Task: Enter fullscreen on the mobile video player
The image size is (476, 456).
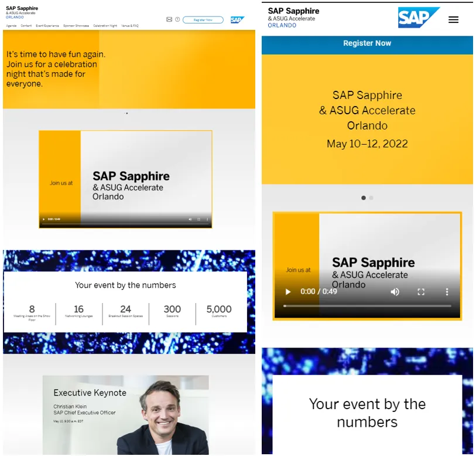Action: click(x=420, y=292)
